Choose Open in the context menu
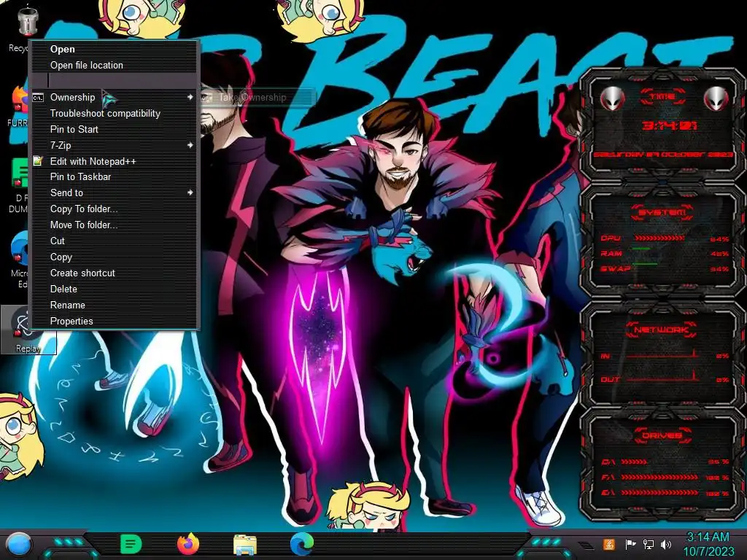747x560 pixels. click(x=115, y=49)
